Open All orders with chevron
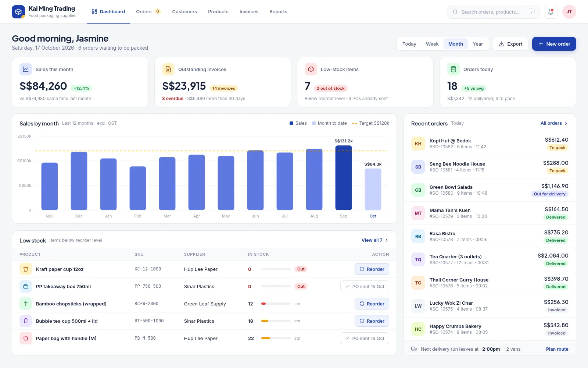 [x=554, y=123]
